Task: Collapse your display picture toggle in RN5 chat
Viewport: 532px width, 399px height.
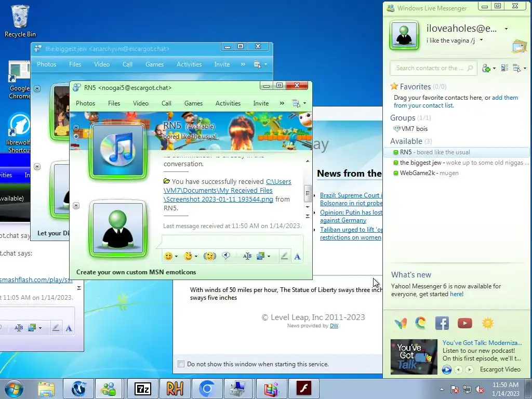Action: 76,206
